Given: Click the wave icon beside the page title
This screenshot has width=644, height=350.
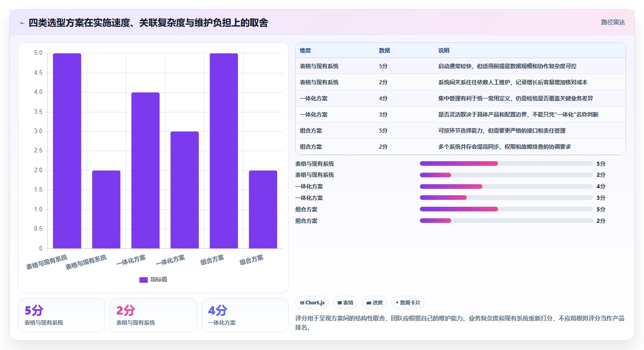Looking at the screenshot, I should click(22, 23).
